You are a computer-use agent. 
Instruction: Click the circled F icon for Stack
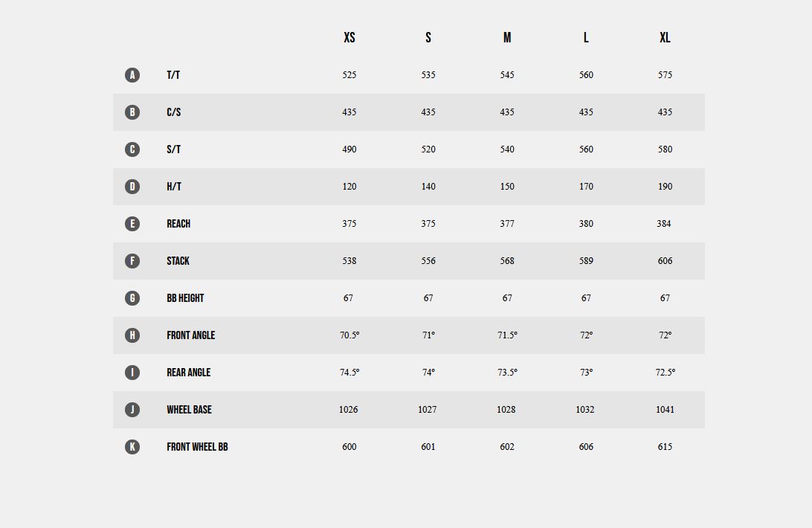132,260
